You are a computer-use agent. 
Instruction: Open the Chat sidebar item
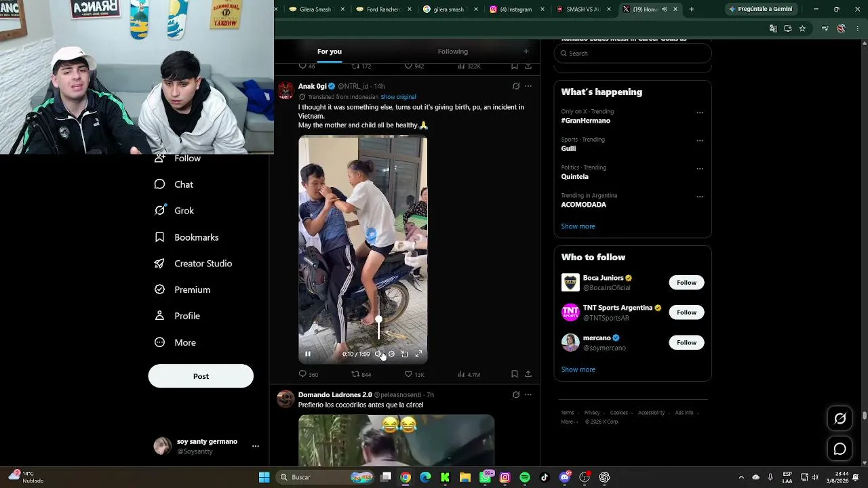174,184
